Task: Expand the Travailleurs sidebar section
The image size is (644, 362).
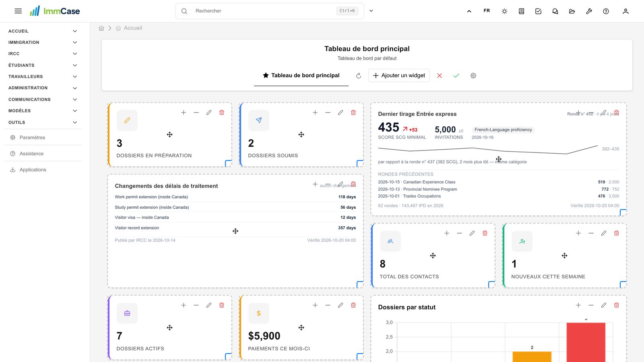Action: pos(43,76)
